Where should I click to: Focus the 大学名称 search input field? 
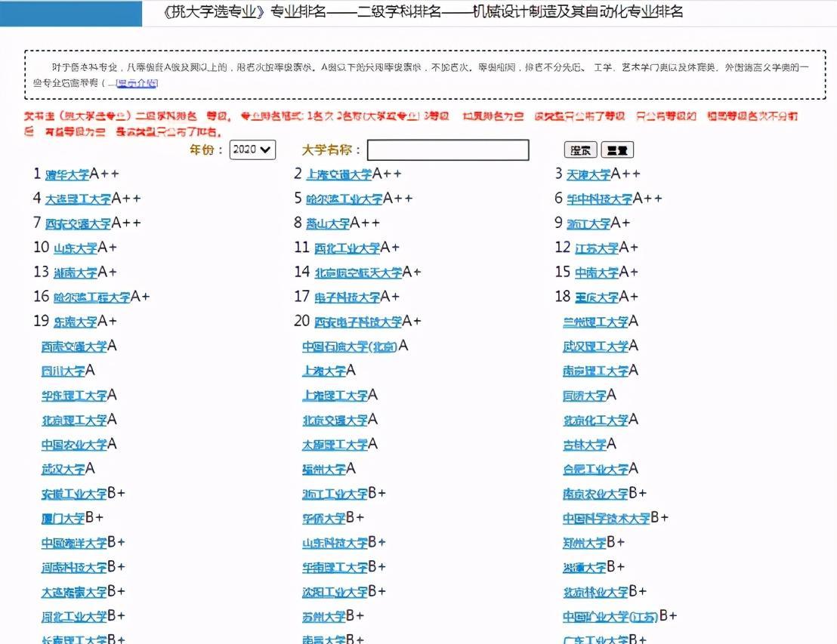(x=448, y=150)
